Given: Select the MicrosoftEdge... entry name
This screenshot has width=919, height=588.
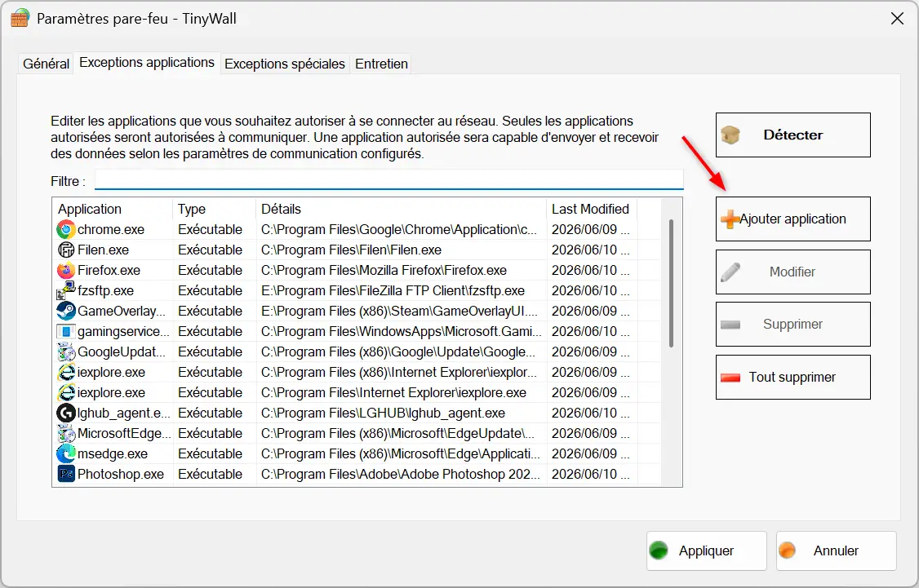Looking at the screenshot, I should pos(124,433).
